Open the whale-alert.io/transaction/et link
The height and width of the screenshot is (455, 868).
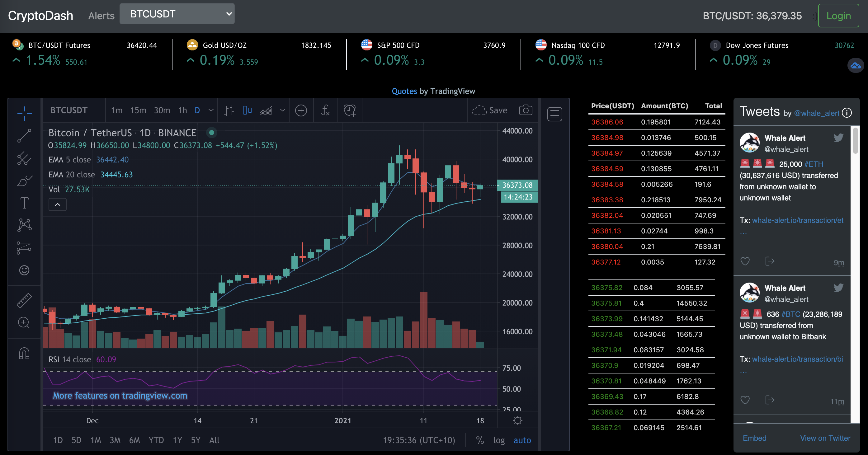[798, 220]
